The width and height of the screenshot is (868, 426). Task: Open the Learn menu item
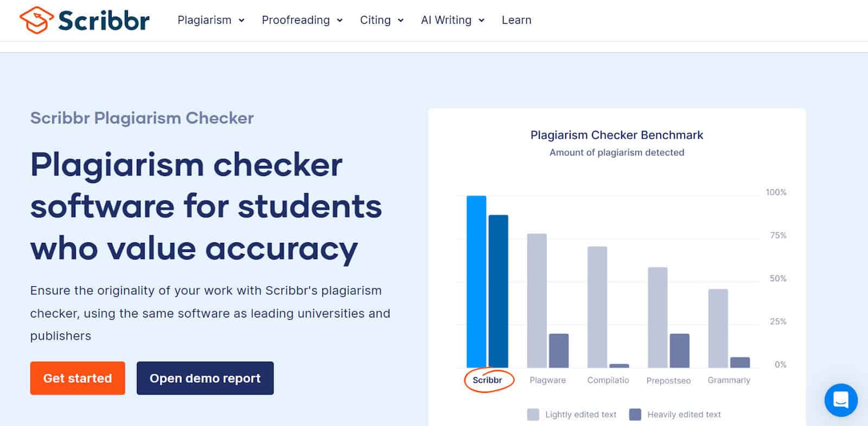point(516,20)
